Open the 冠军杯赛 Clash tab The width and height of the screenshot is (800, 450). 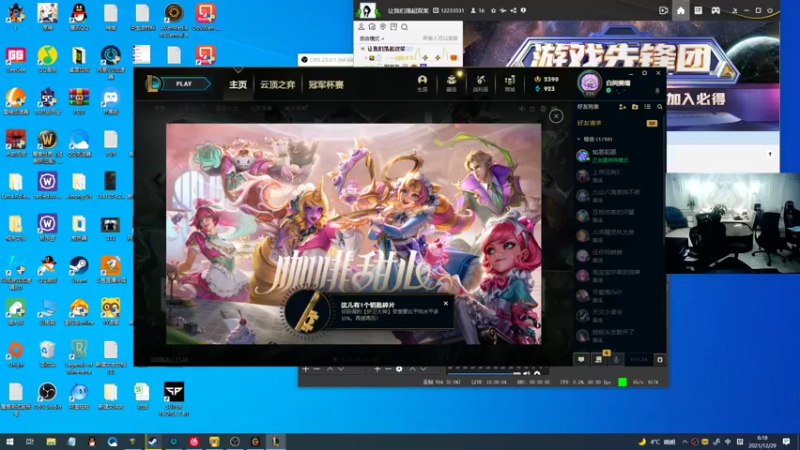(x=326, y=85)
